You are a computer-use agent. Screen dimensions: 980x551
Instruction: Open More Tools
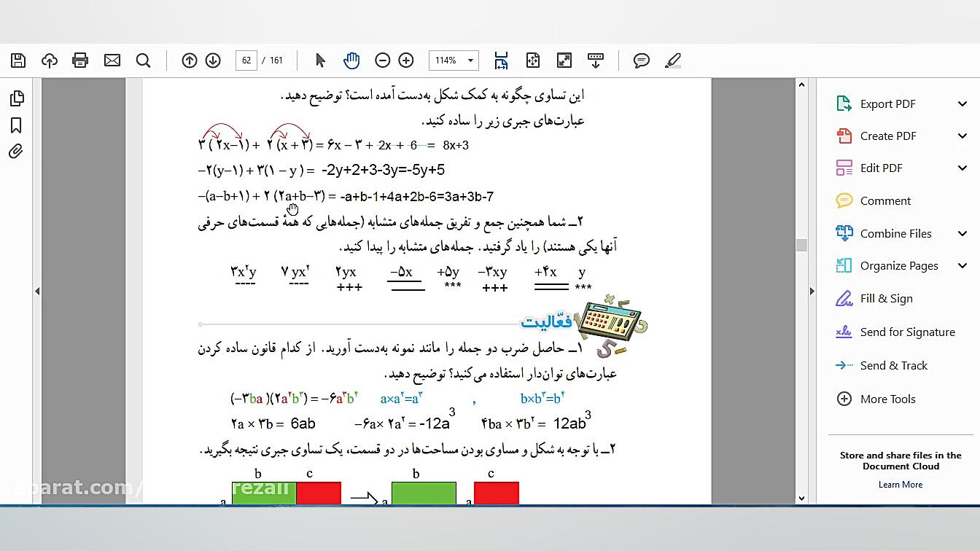[x=887, y=399]
